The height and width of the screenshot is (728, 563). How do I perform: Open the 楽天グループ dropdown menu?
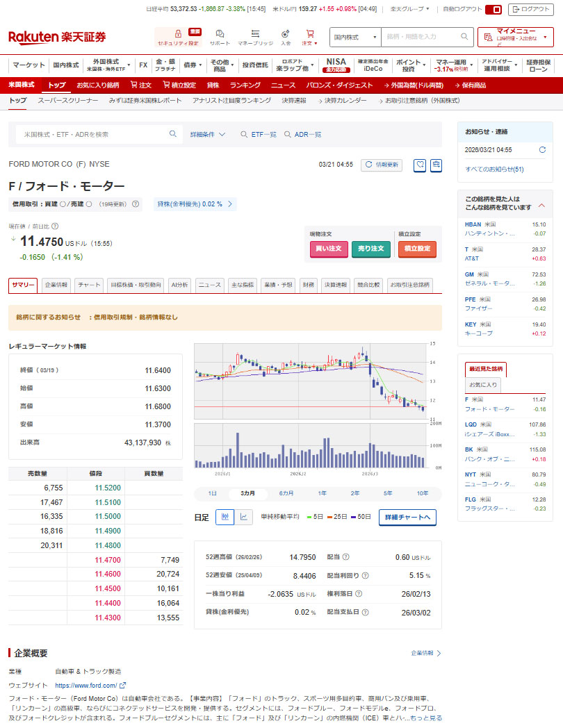point(409,9)
